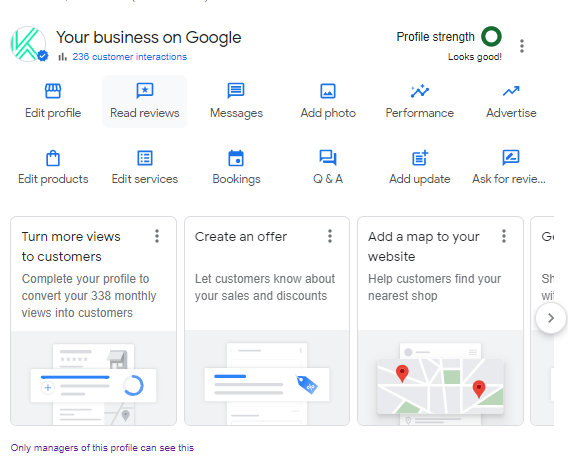Click the Q & A speech bubbles icon
The image size is (568, 462).
pyautogui.click(x=328, y=158)
